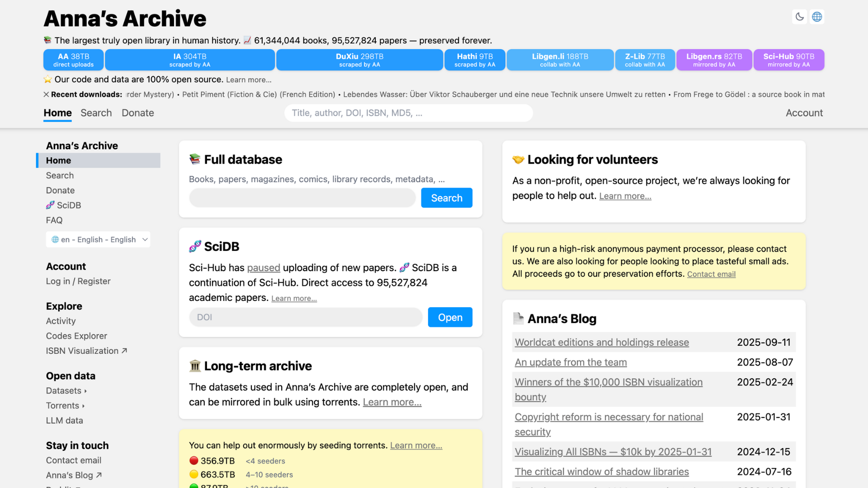Switch to the Search tab in header

point(96,113)
